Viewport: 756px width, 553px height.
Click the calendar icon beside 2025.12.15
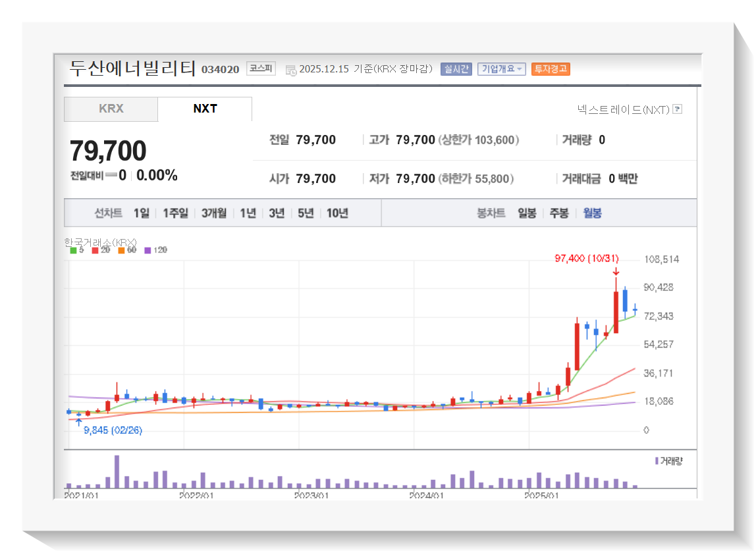pos(290,70)
